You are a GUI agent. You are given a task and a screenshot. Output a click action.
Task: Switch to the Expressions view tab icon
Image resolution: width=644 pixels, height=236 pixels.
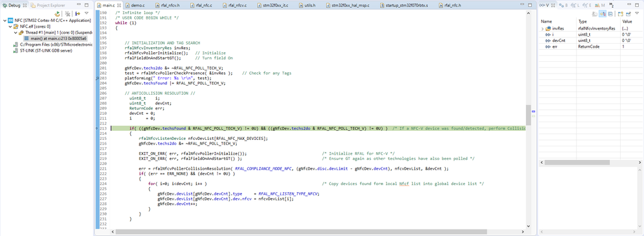(587, 5)
